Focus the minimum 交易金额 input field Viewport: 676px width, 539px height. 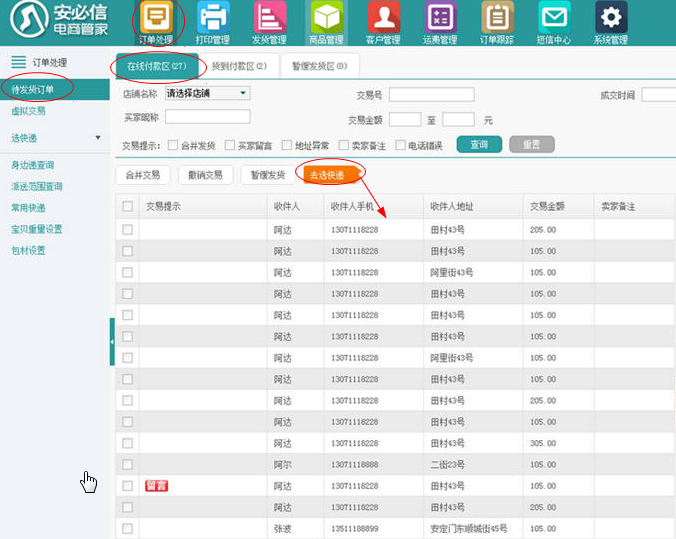click(x=405, y=119)
